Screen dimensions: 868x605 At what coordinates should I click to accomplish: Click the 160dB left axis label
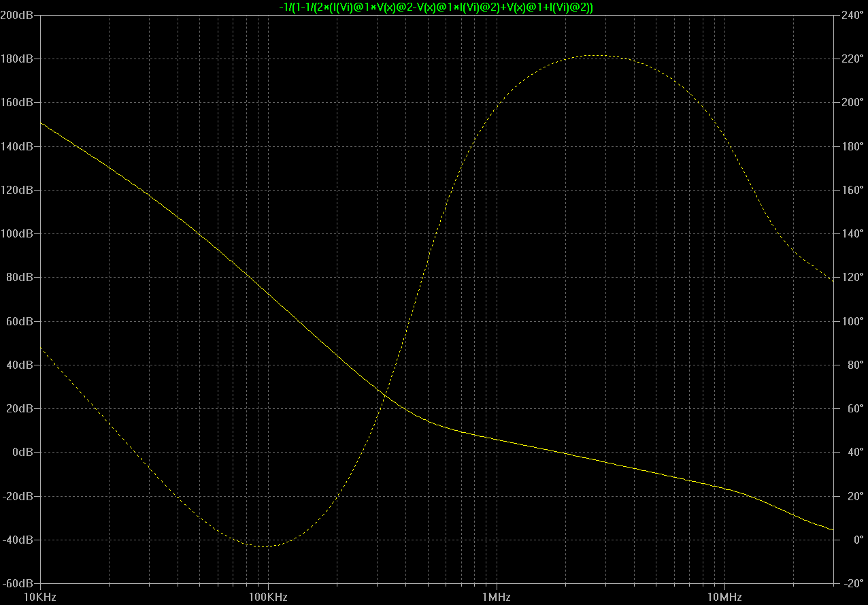17,103
